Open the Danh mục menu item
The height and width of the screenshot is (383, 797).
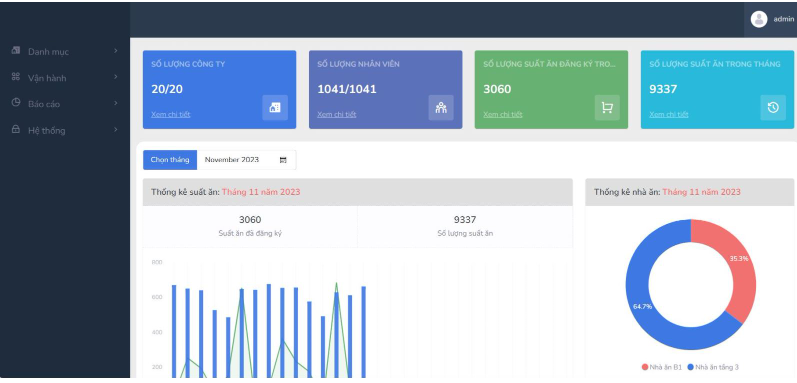click(65, 51)
